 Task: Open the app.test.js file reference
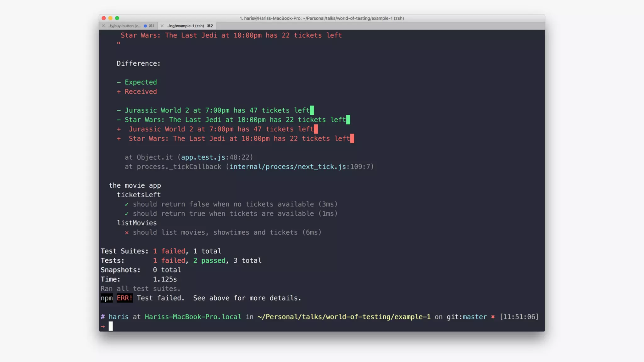203,157
